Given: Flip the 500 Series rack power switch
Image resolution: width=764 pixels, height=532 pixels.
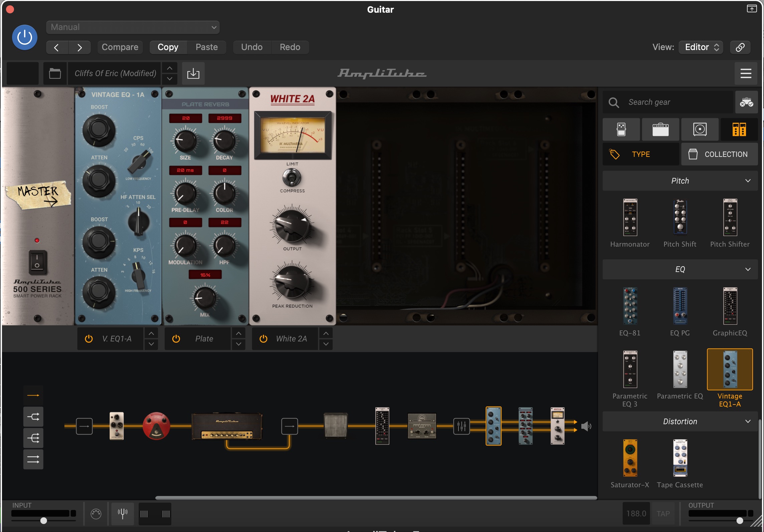Looking at the screenshot, I should (37, 262).
